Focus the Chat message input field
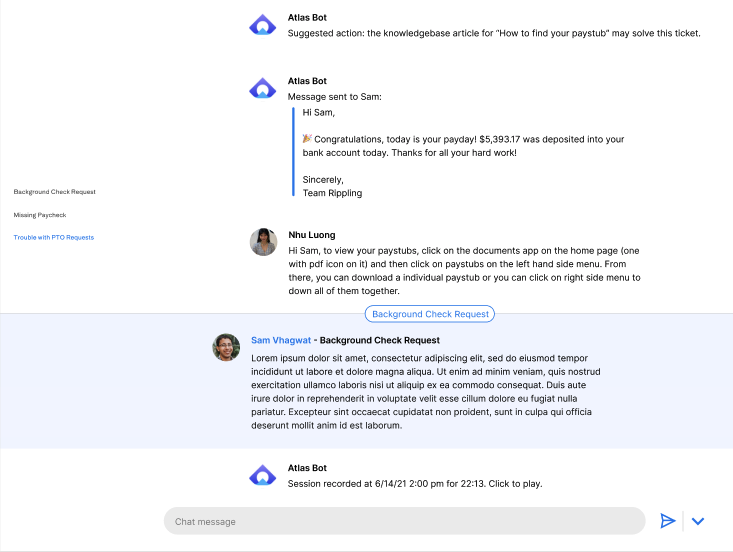The width and height of the screenshot is (733, 552). point(404,521)
